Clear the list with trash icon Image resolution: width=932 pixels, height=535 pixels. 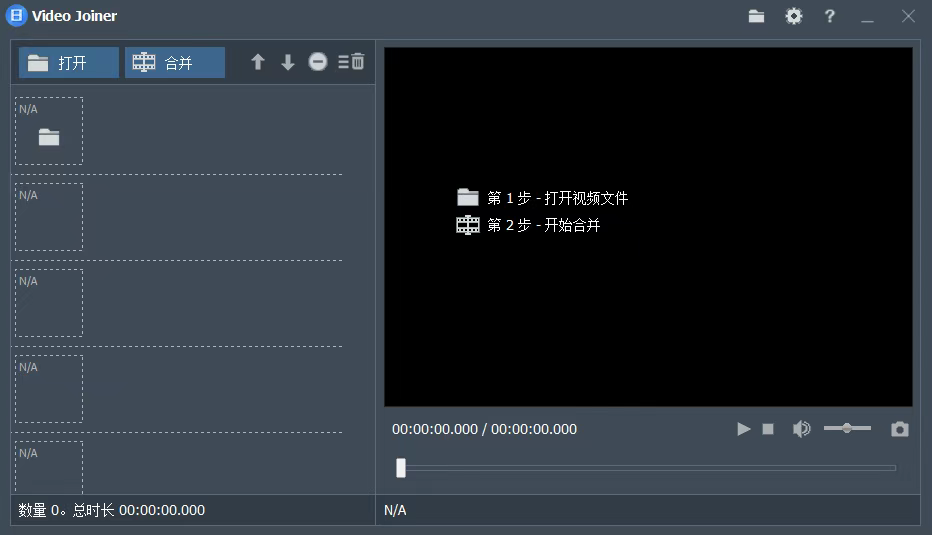(351, 61)
